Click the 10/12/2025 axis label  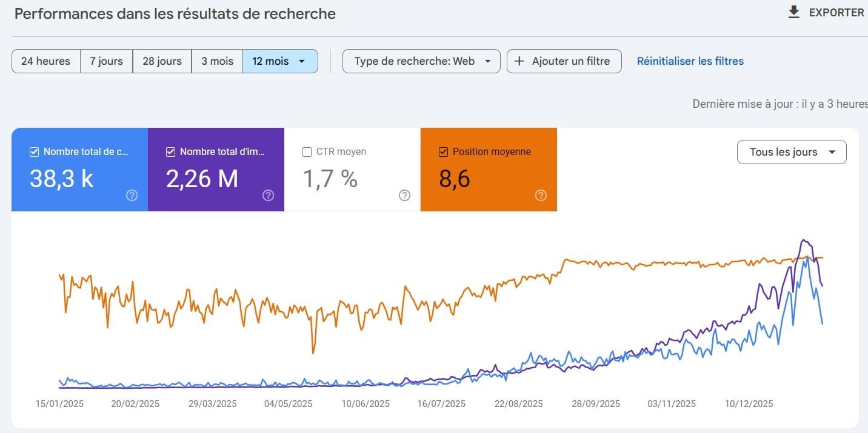[749, 403]
